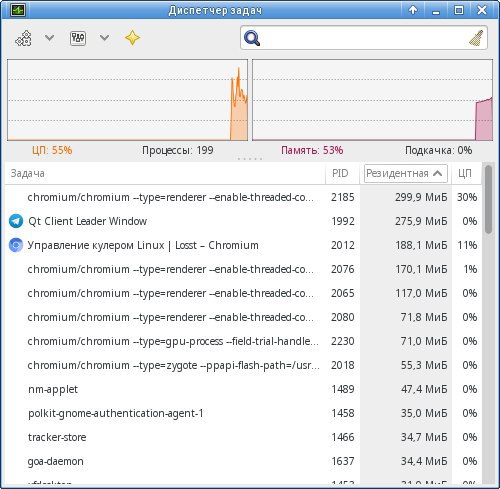500x489 pixels.
Task: Click the 34,7 МиБ memory value
Action: [424, 437]
